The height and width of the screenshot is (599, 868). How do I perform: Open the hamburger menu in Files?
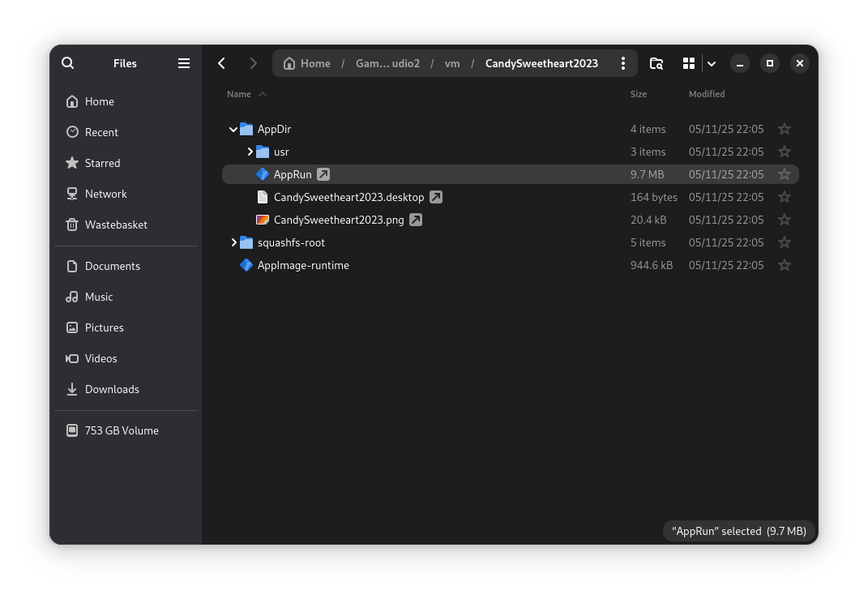coord(183,62)
